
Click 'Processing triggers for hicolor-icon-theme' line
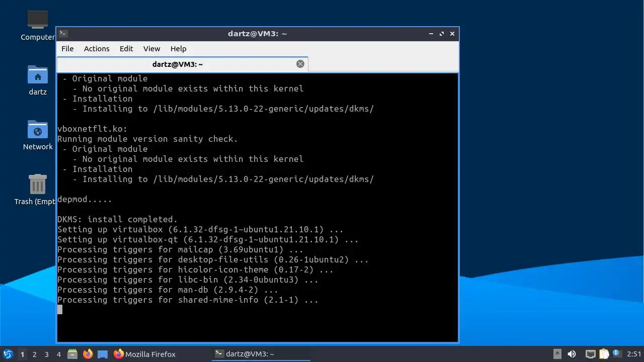(195, 269)
